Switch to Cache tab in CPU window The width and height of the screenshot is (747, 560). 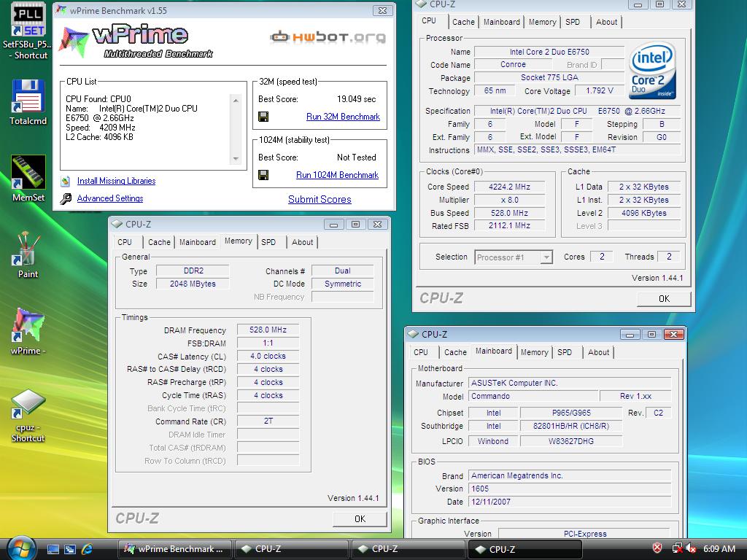463,22
